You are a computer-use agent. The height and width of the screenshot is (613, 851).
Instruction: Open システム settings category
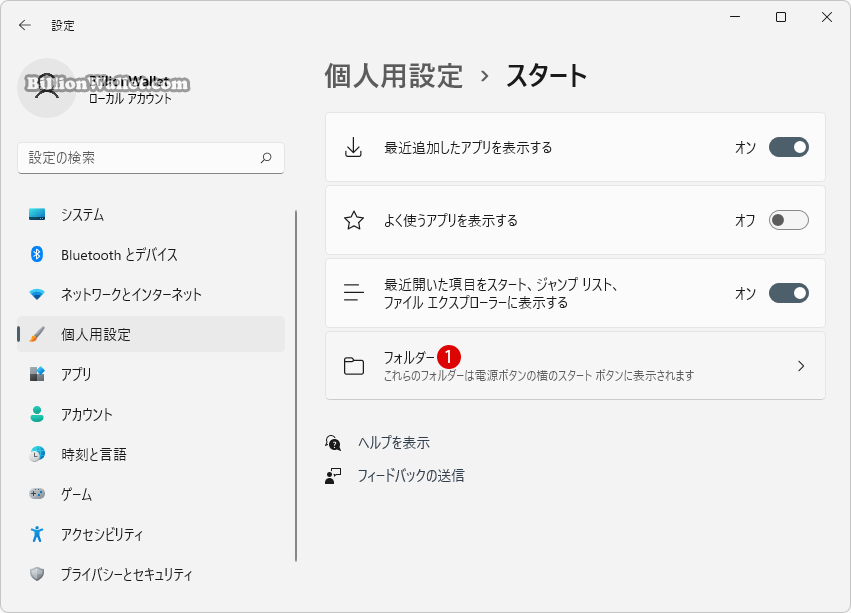(x=151, y=214)
